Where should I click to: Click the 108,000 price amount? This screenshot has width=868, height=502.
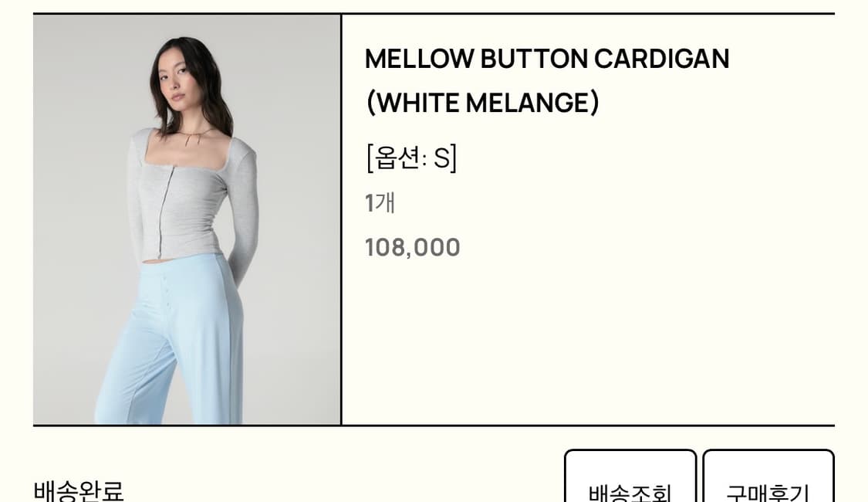coord(413,246)
